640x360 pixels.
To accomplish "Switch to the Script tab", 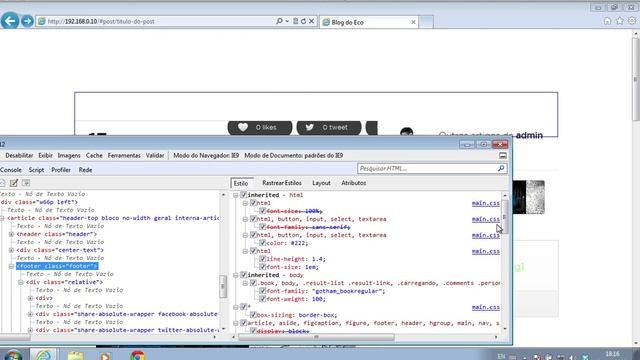I will [36, 170].
